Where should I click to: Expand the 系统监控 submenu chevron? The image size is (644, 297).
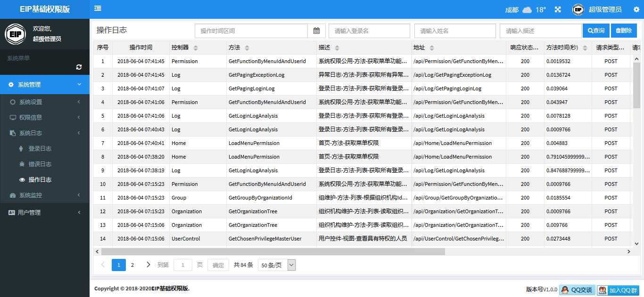[x=79, y=195]
